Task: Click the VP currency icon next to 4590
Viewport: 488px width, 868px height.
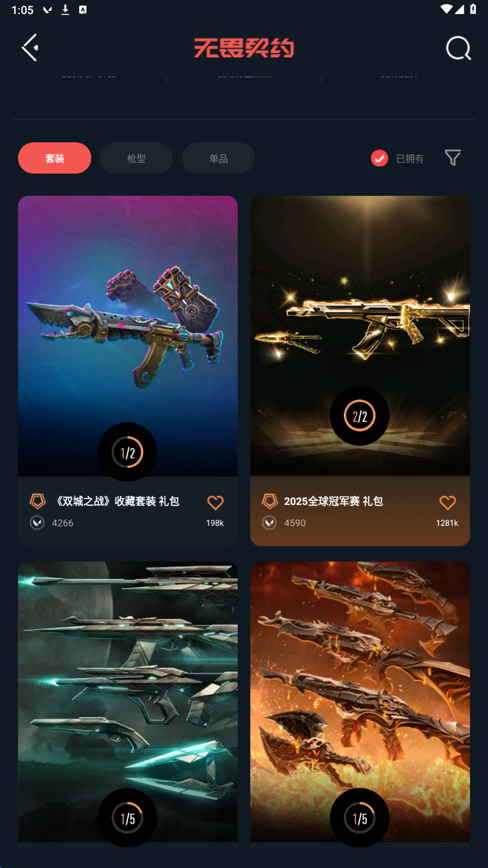Action: tap(269, 523)
